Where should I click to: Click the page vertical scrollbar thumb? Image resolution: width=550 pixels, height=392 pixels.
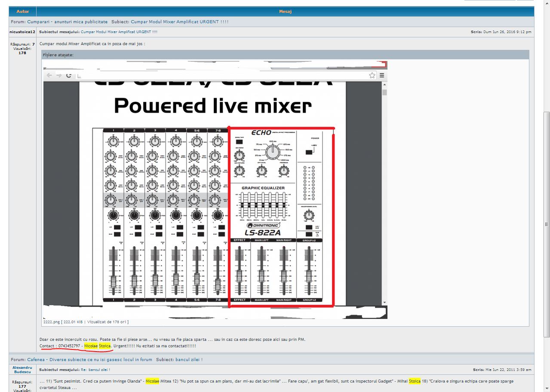547,224
